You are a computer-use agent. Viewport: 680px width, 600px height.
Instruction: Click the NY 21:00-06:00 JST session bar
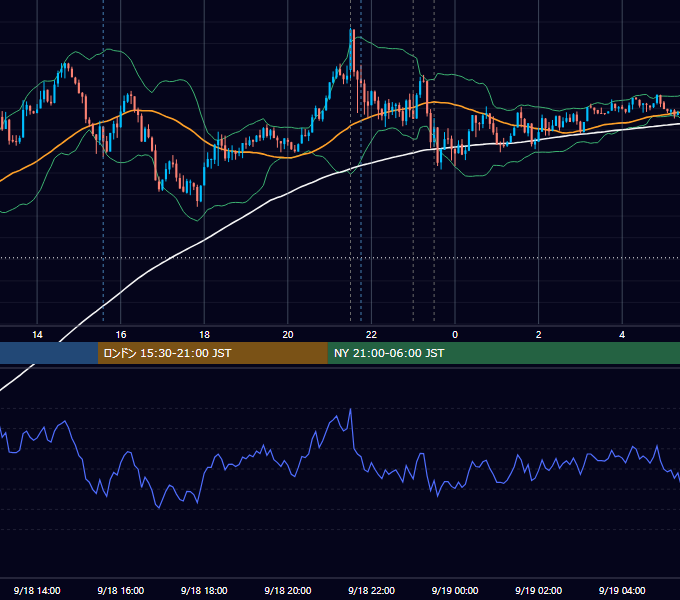pos(503,353)
